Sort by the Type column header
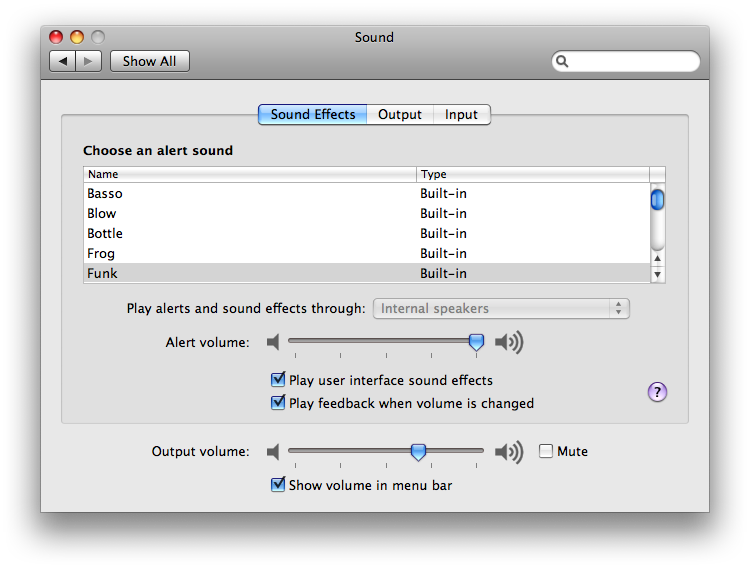The image size is (750, 568). pos(533,174)
